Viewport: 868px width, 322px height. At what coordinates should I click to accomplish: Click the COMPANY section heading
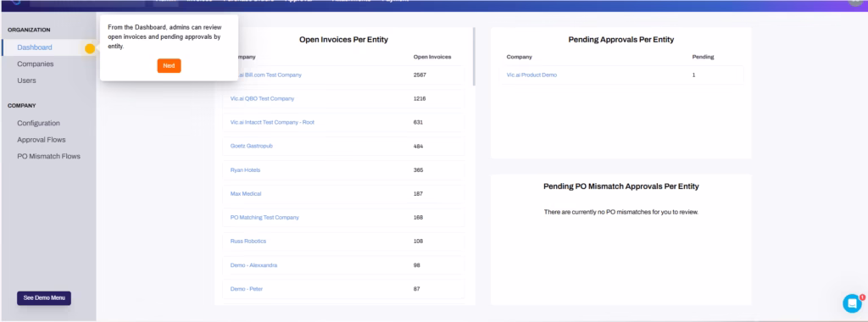[x=21, y=106]
